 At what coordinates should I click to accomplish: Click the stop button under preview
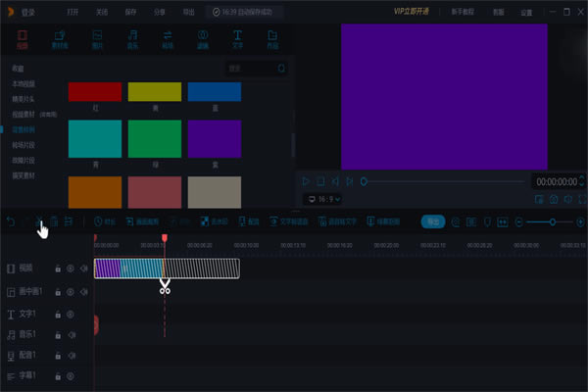click(x=321, y=181)
